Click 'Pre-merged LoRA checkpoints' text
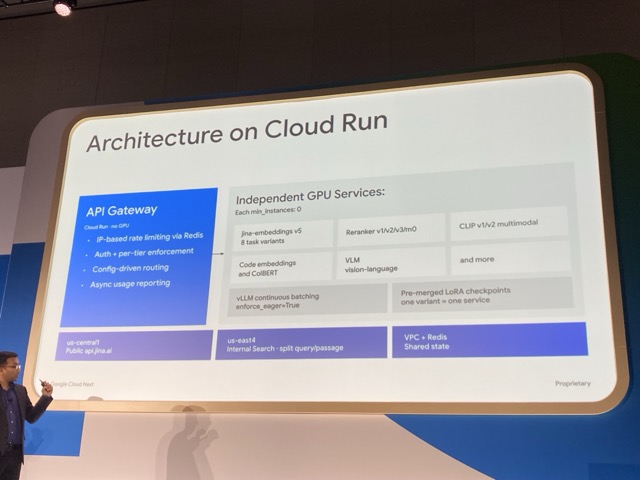This screenshot has width=640, height=480. click(456, 291)
